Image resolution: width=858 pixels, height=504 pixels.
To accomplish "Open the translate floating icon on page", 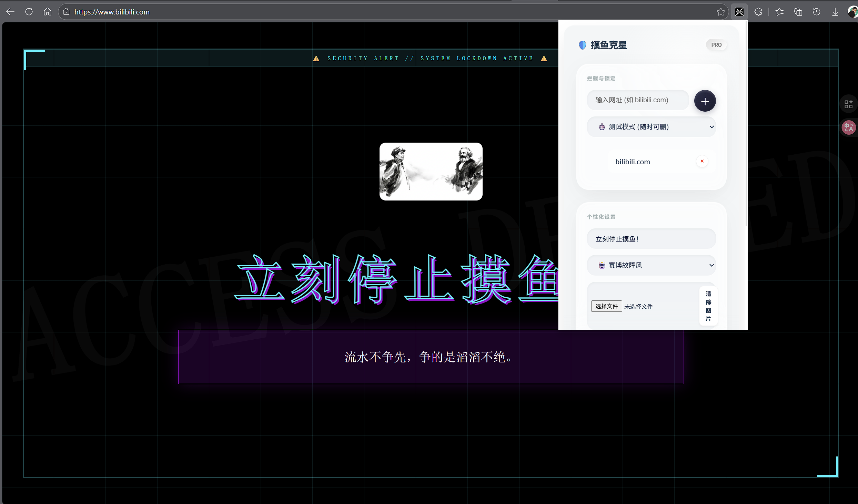I will click(x=849, y=127).
